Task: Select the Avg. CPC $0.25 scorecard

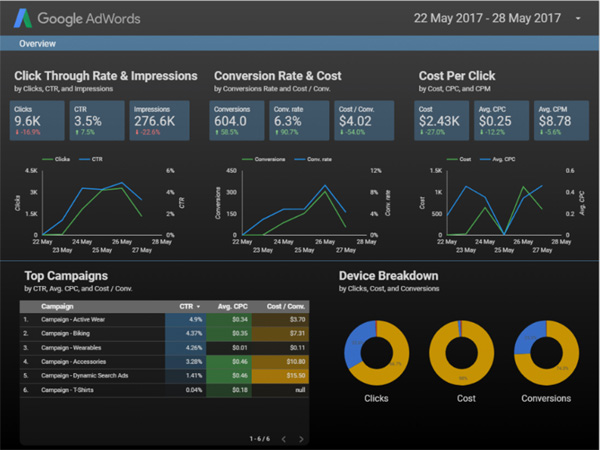Action: 502,121
